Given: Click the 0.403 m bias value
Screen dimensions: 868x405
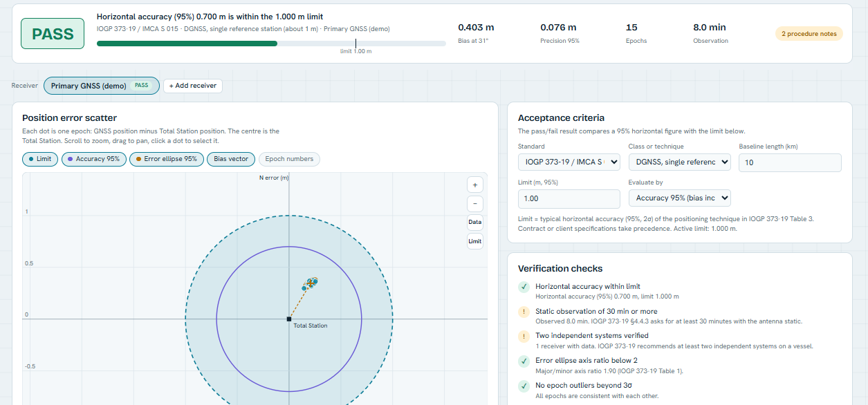Looking at the screenshot, I should pos(476,28).
